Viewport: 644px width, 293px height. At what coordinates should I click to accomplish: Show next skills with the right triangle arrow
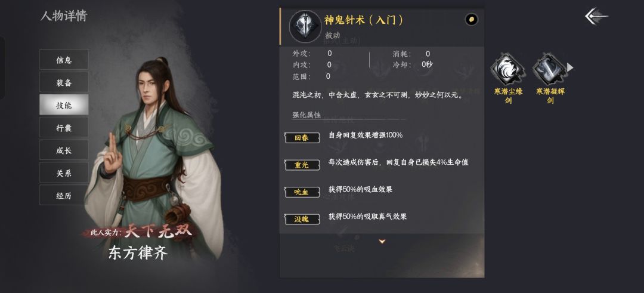(570, 67)
